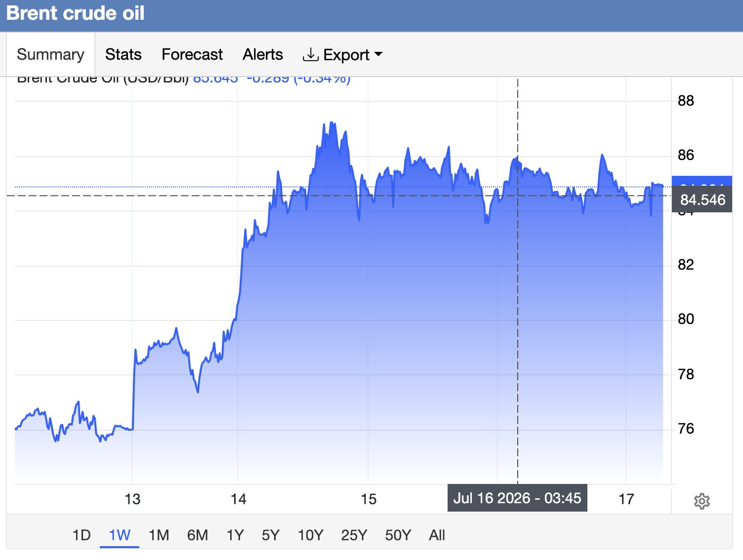Go to the Alerts tab
The image size is (743, 560).
pyautogui.click(x=263, y=54)
